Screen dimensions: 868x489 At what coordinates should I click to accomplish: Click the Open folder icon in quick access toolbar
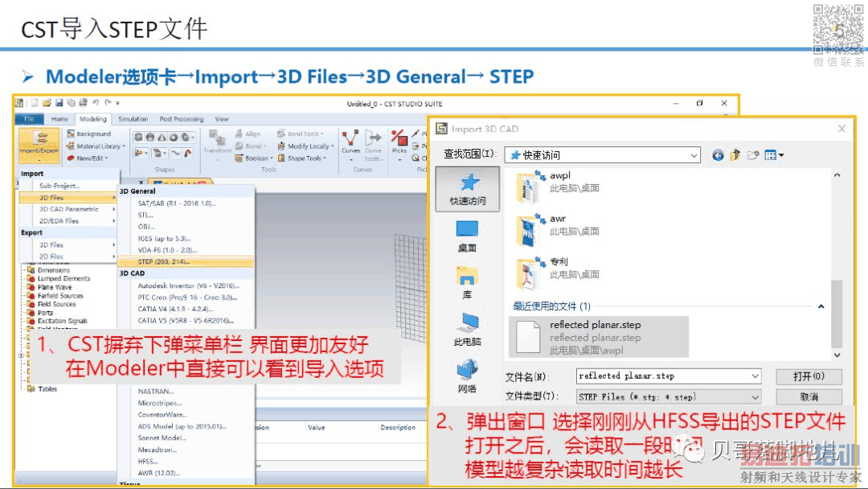(47, 102)
